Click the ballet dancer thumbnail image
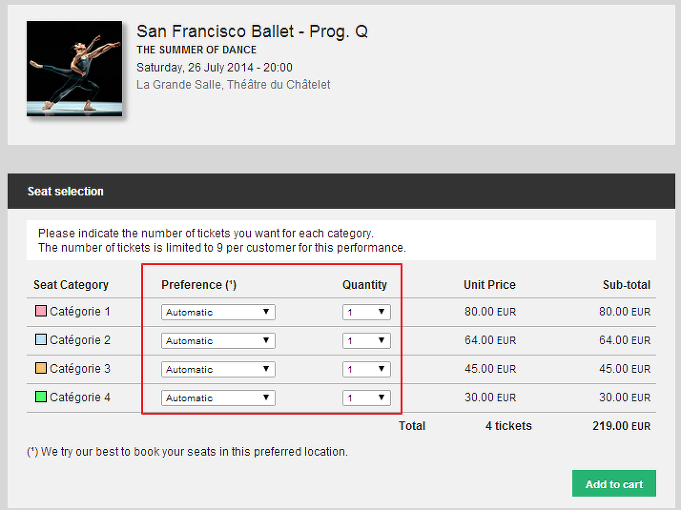The width and height of the screenshot is (681, 510). [x=74, y=68]
